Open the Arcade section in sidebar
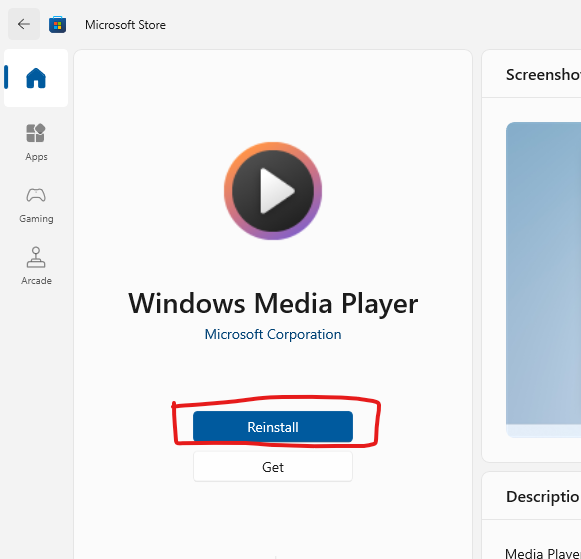 36,266
